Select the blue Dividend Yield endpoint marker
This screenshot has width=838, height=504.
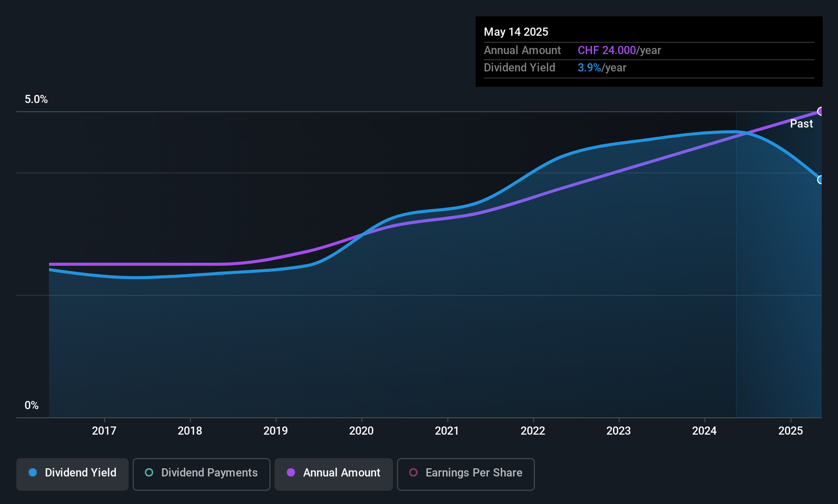(x=821, y=180)
